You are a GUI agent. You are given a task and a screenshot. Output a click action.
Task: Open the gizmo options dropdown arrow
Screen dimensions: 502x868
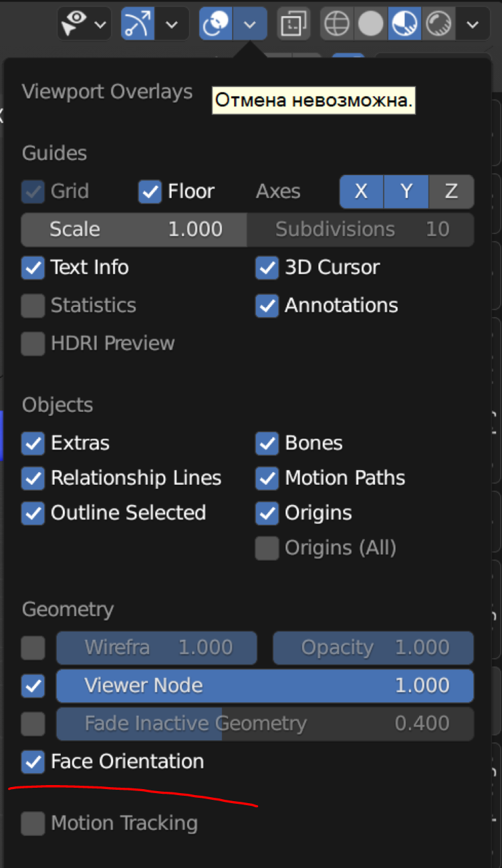point(172,24)
